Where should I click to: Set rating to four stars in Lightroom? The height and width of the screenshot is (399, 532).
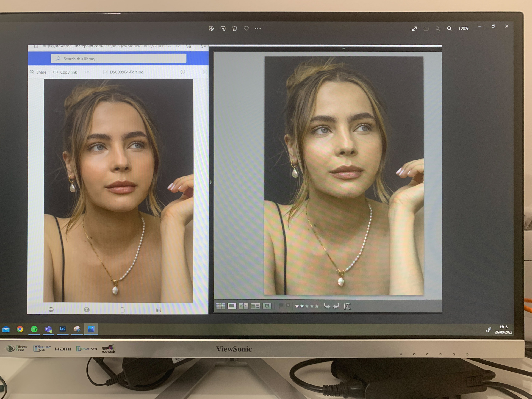(312, 306)
